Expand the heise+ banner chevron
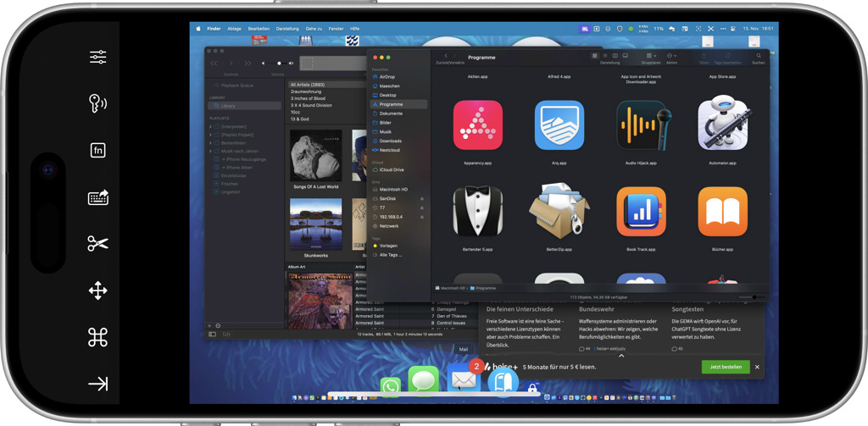868x426 pixels. tap(621, 356)
